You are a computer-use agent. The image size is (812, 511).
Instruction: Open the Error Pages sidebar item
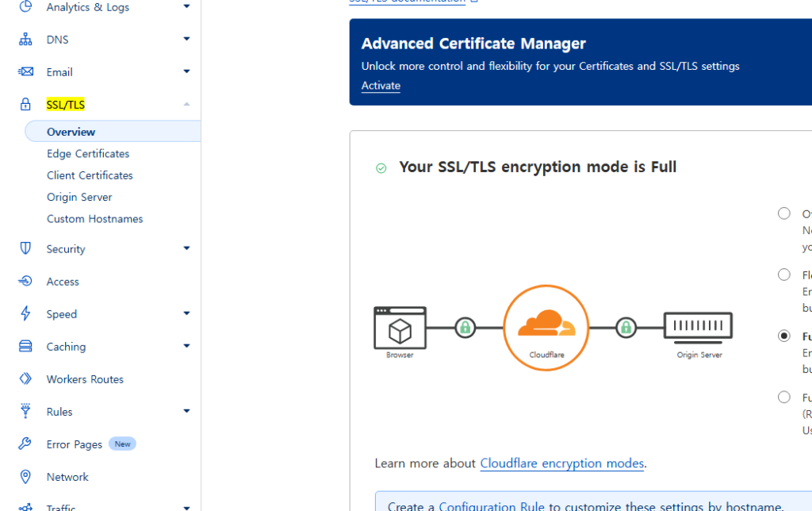point(74,444)
